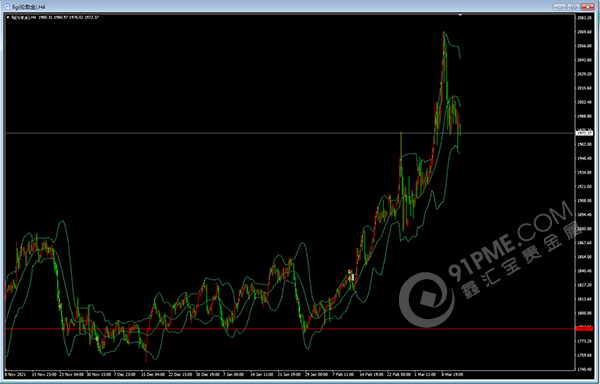Click the 8 Mar 19:00 time axis label
600x384 pixels.
click(453, 374)
